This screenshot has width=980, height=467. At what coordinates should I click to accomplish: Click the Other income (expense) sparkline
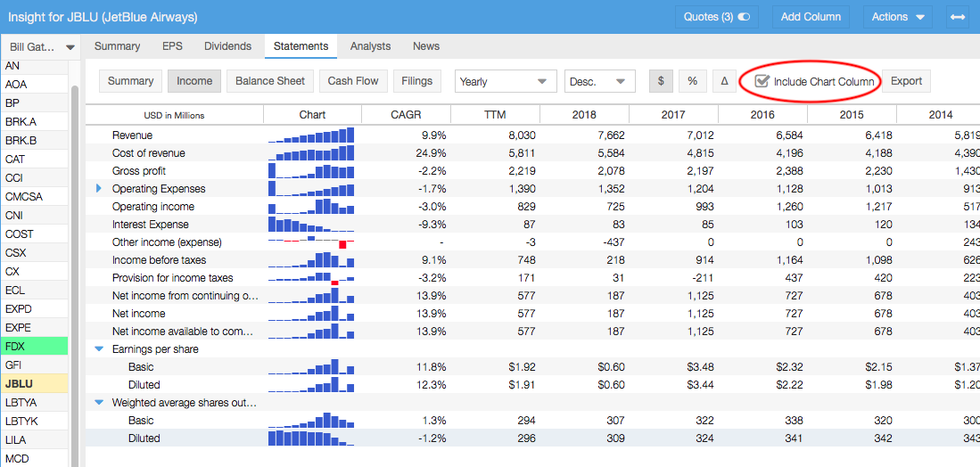pyautogui.click(x=311, y=242)
